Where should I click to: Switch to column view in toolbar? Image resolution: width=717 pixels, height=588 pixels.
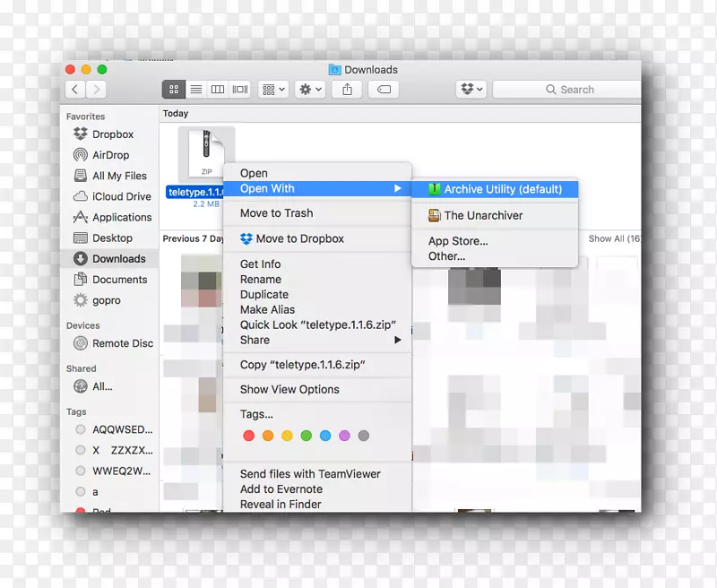pyautogui.click(x=218, y=90)
